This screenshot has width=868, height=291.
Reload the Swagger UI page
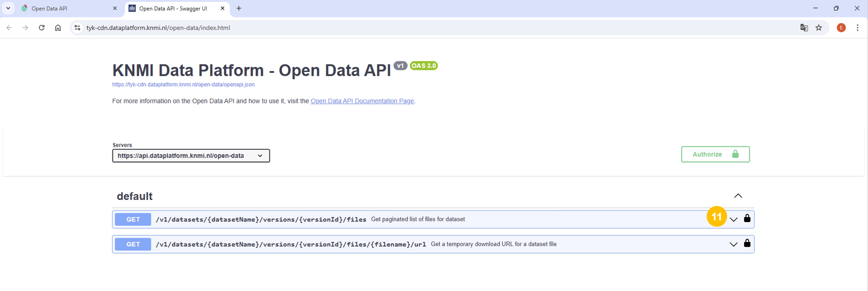(42, 28)
